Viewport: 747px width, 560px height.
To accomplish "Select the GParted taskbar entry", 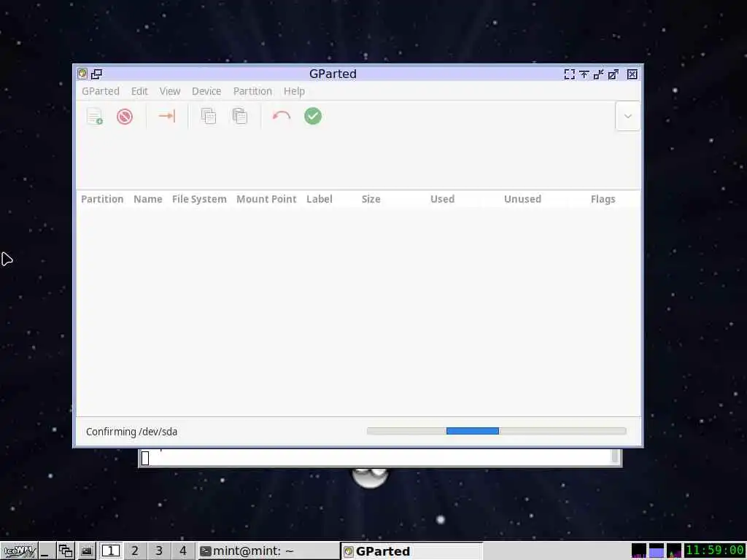I will tap(412, 551).
